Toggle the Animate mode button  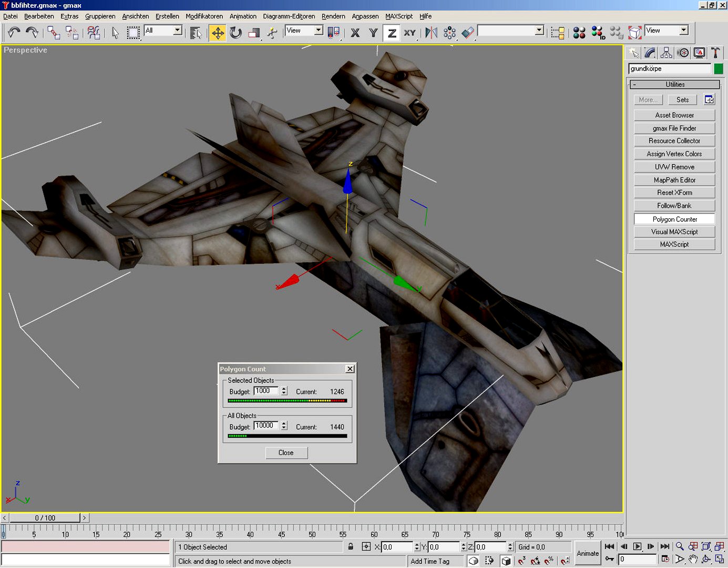point(588,553)
